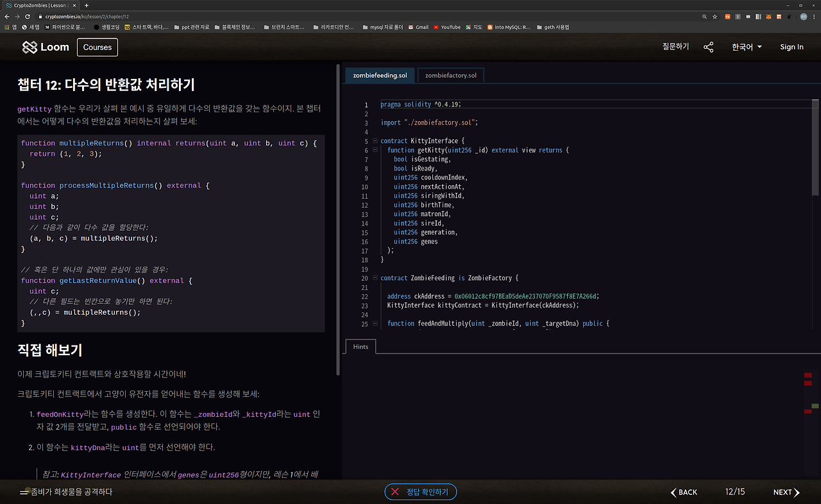Image resolution: width=821 pixels, height=504 pixels.
Task: Click the 'uint256 cooldownIndex,' code line
Action: (430, 178)
